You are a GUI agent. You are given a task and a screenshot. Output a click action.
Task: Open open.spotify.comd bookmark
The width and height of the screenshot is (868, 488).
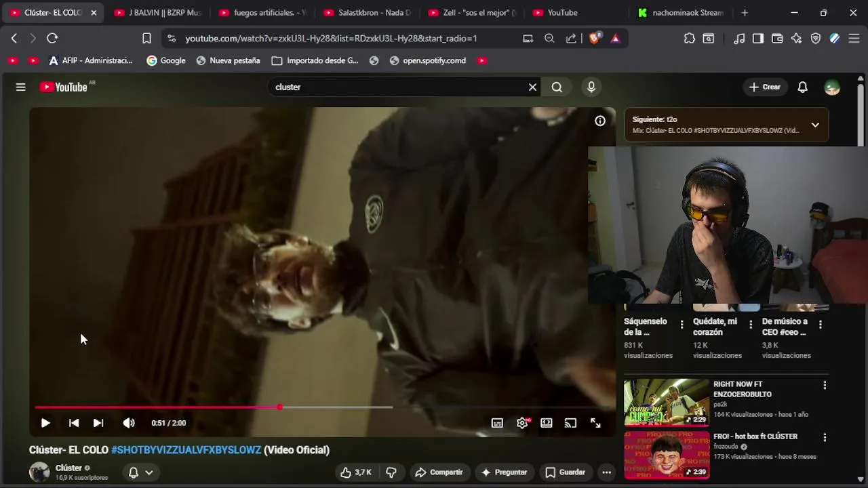(428, 60)
